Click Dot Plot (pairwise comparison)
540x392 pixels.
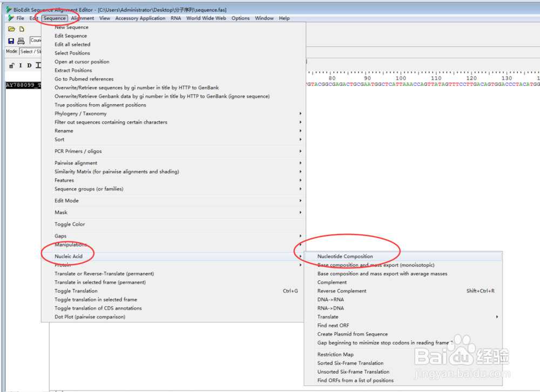click(173, 316)
